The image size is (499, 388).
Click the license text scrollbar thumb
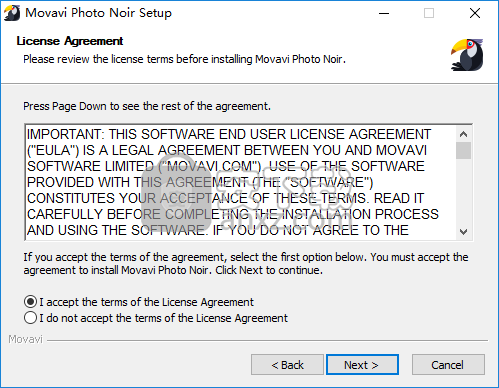463,150
